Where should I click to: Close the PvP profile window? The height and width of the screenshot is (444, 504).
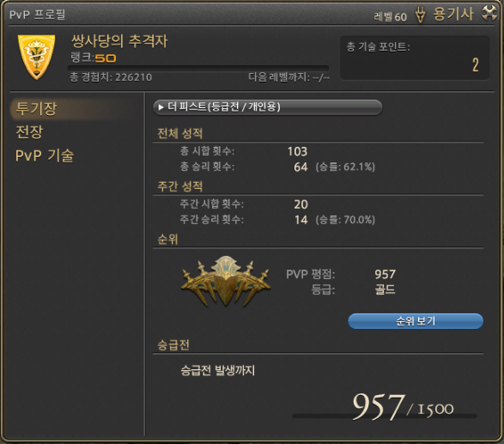489,13
